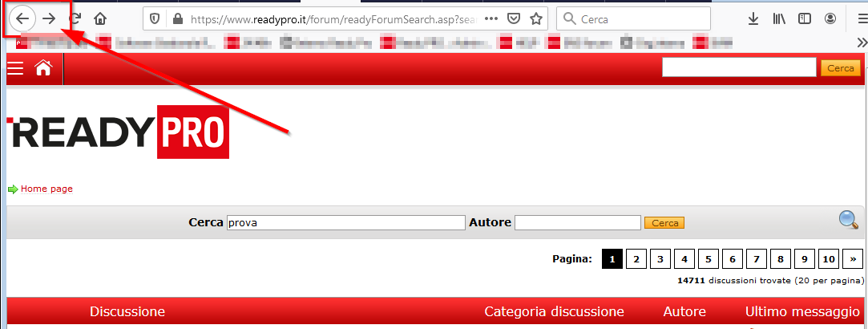
Task: Click the » next pages button
Action: pos(853,258)
